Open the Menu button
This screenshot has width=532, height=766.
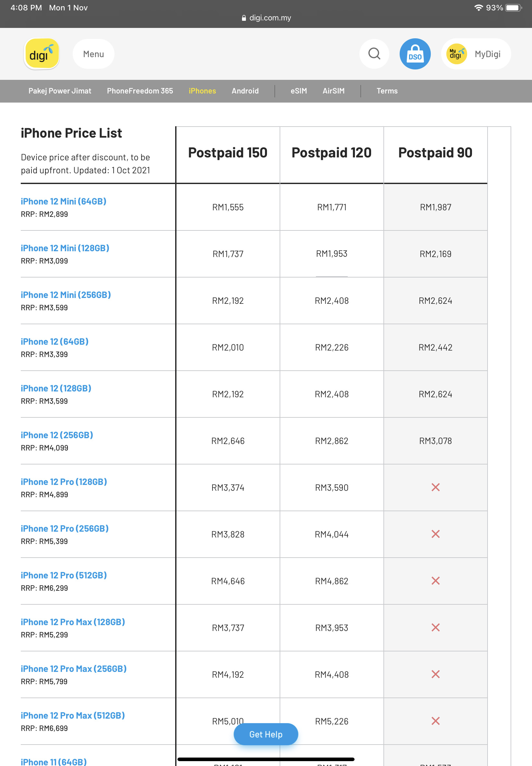click(x=93, y=54)
